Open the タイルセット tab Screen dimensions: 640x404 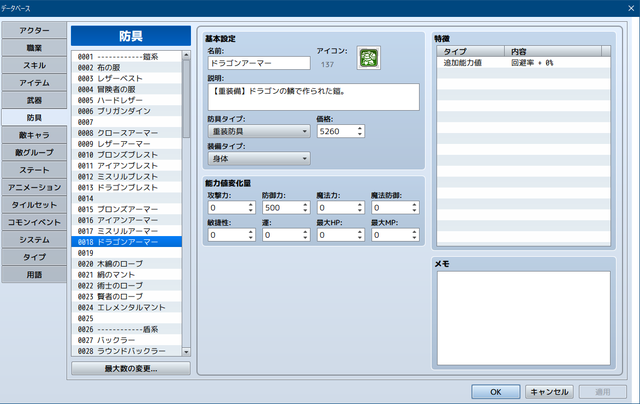coord(34,205)
